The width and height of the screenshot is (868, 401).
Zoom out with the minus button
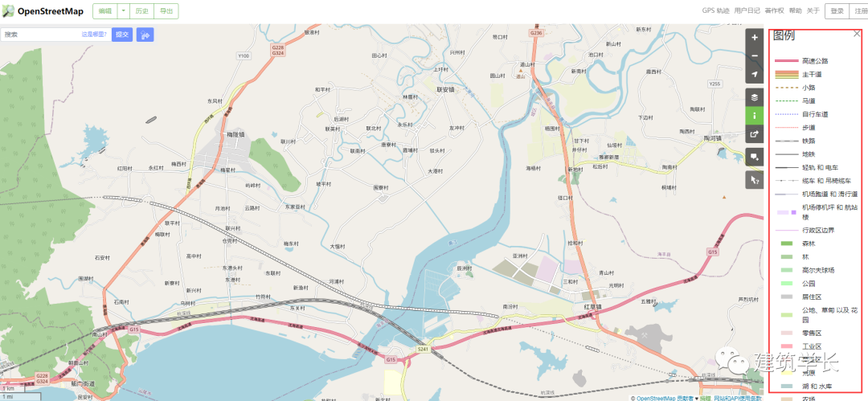[x=754, y=56]
